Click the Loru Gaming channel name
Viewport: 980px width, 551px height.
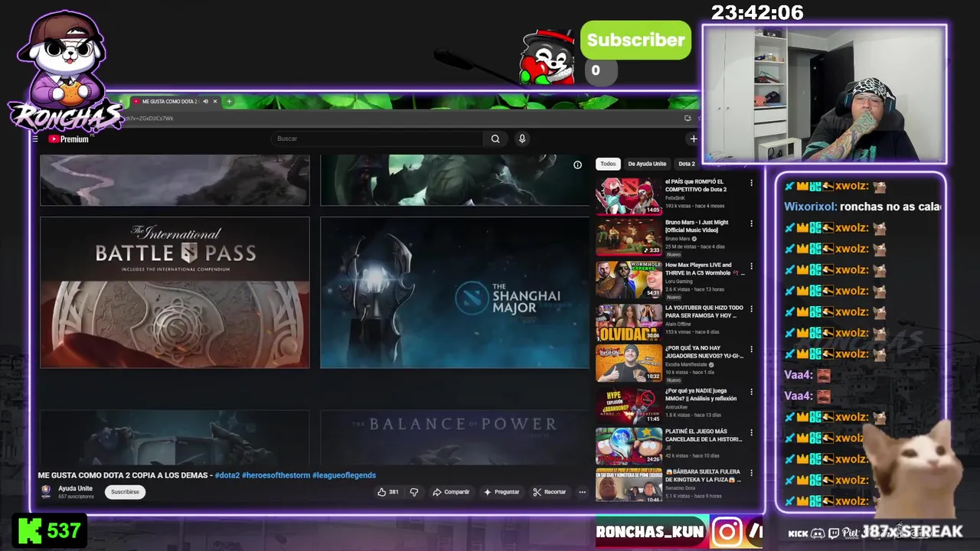coord(678,282)
